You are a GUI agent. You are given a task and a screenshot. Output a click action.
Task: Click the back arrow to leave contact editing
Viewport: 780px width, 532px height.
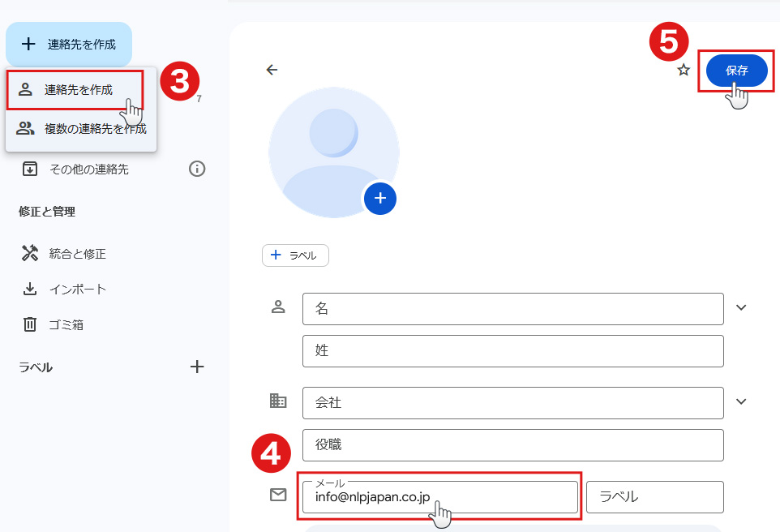pos(272,70)
